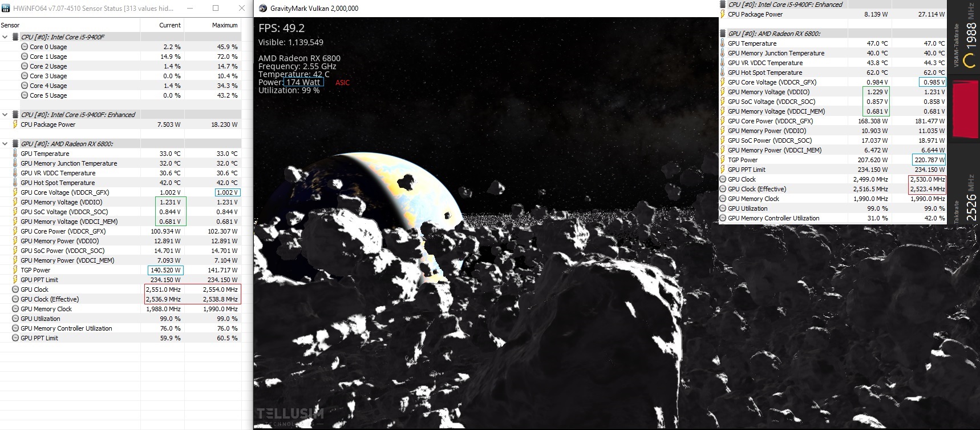Select the Core 4 Usage row

tap(120, 86)
